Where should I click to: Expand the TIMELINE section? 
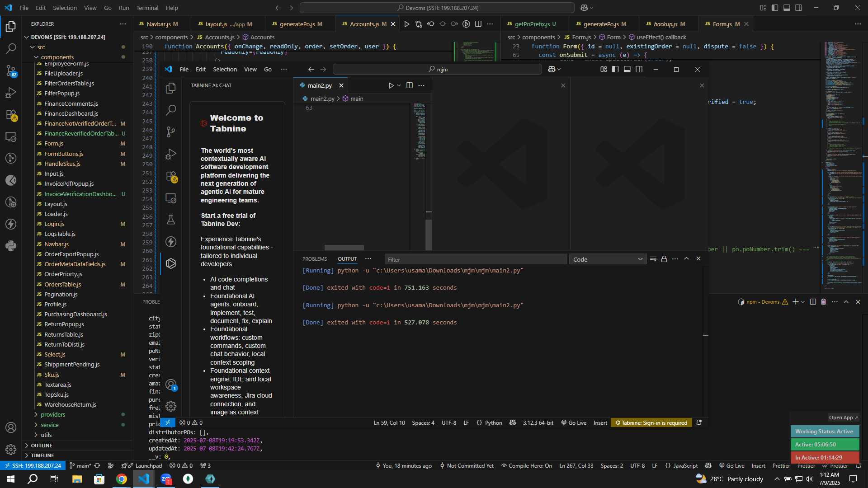tap(42, 455)
